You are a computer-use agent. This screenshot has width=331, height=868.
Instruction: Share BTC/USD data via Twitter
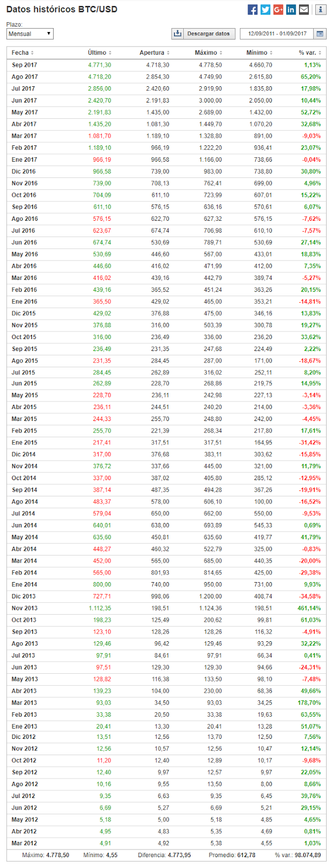(265, 9)
